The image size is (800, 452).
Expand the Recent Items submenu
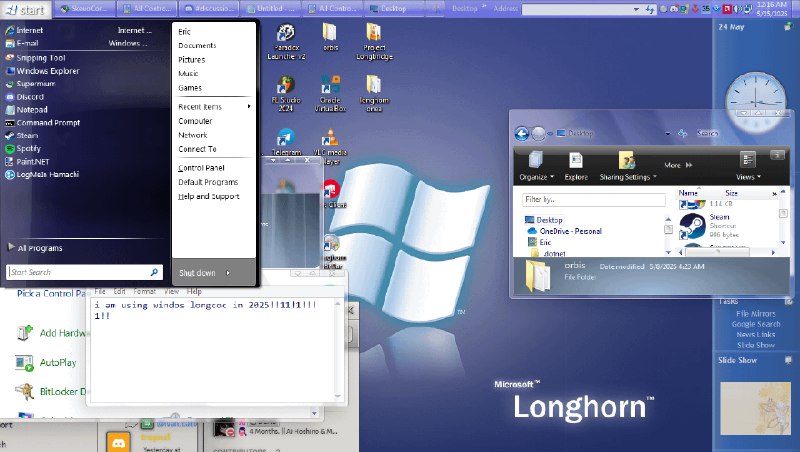click(x=214, y=107)
